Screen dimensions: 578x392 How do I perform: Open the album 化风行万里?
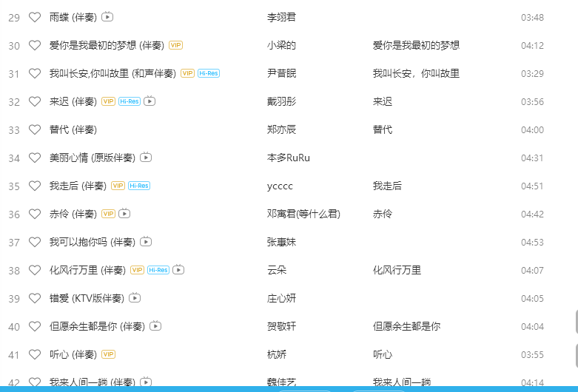397,270
